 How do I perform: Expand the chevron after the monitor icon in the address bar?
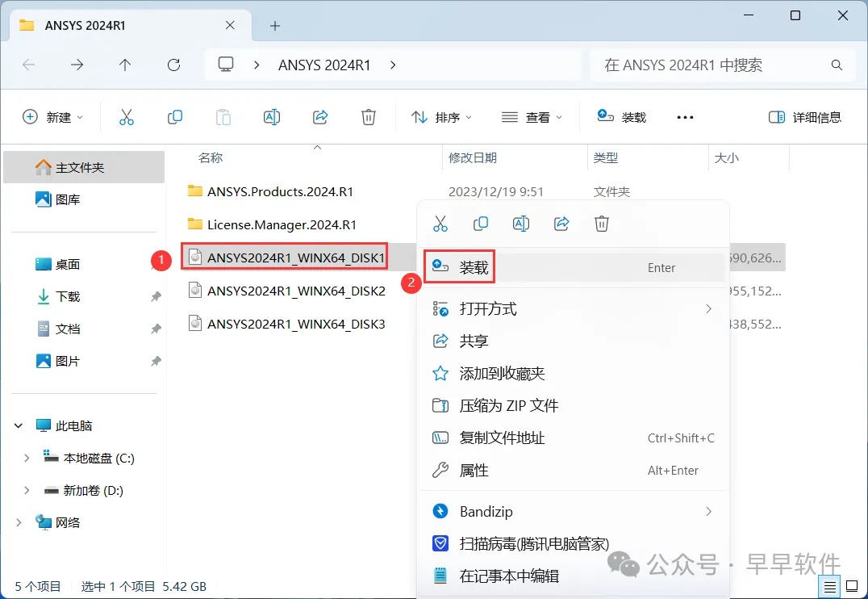coord(257,65)
